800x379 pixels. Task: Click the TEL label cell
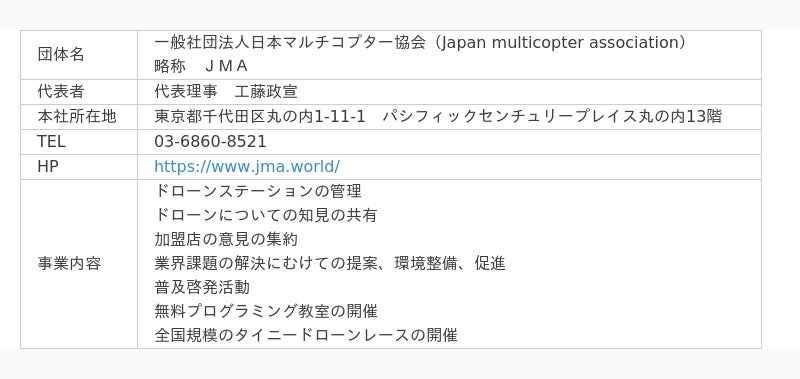79,142
